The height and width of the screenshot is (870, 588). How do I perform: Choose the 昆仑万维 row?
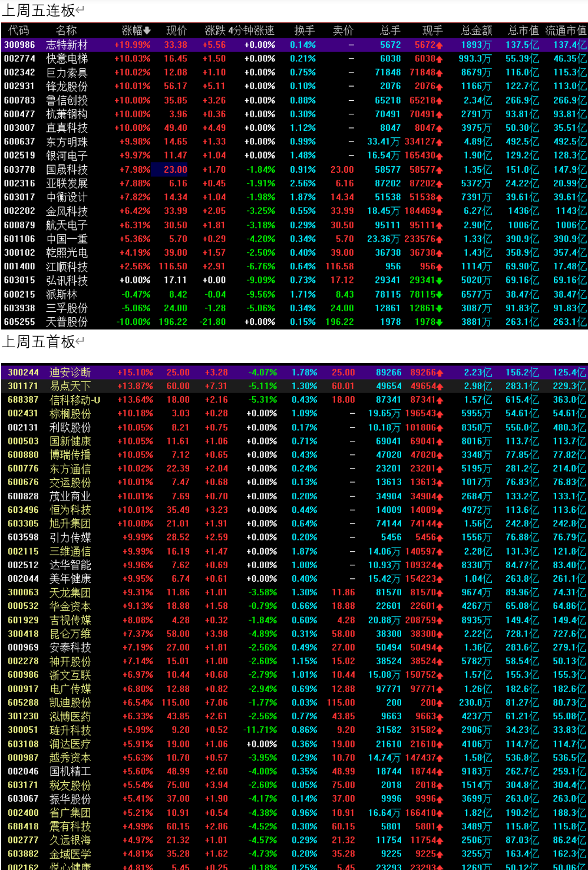[294, 634]
